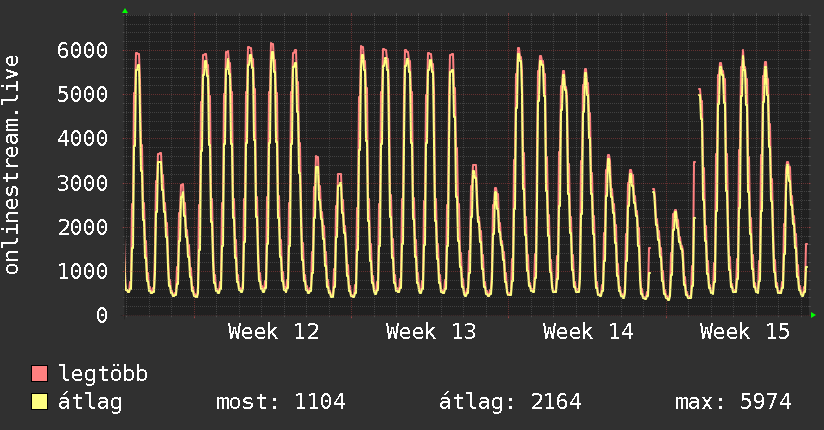Click the Week 15 axis label

tap(745, 332)
